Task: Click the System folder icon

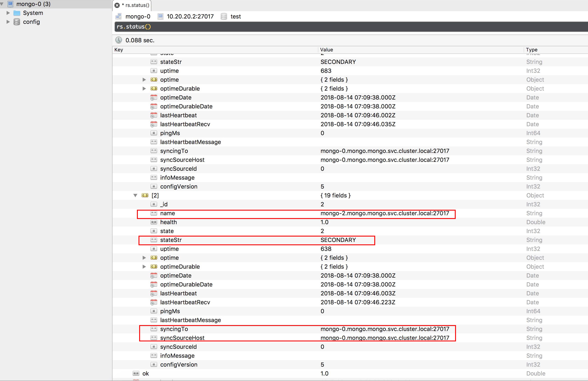Action: (x=17, y=13)
